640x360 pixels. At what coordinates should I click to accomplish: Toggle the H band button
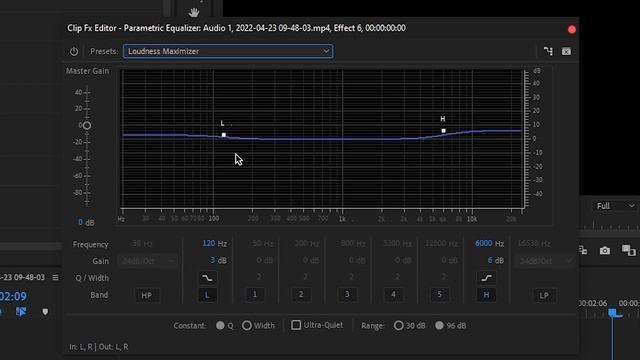pyautogui.click(x=486, y=295)
